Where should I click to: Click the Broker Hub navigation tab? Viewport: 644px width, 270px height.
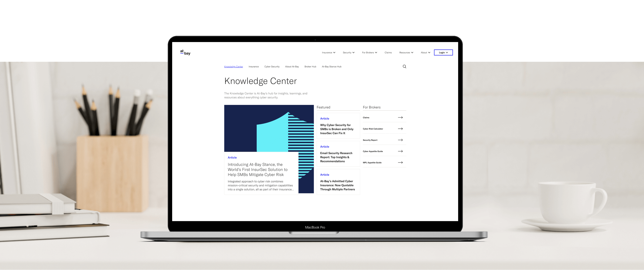[310, 67]
